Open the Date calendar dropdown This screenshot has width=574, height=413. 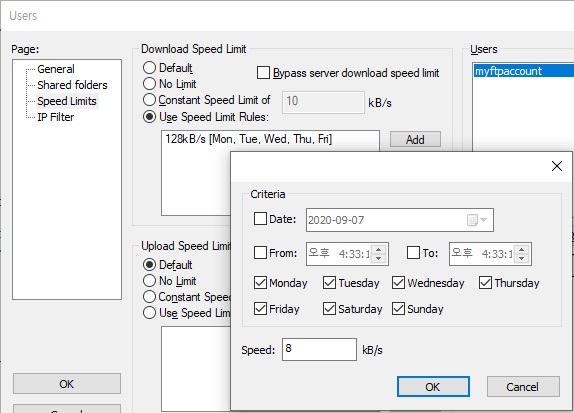point(477,220)
